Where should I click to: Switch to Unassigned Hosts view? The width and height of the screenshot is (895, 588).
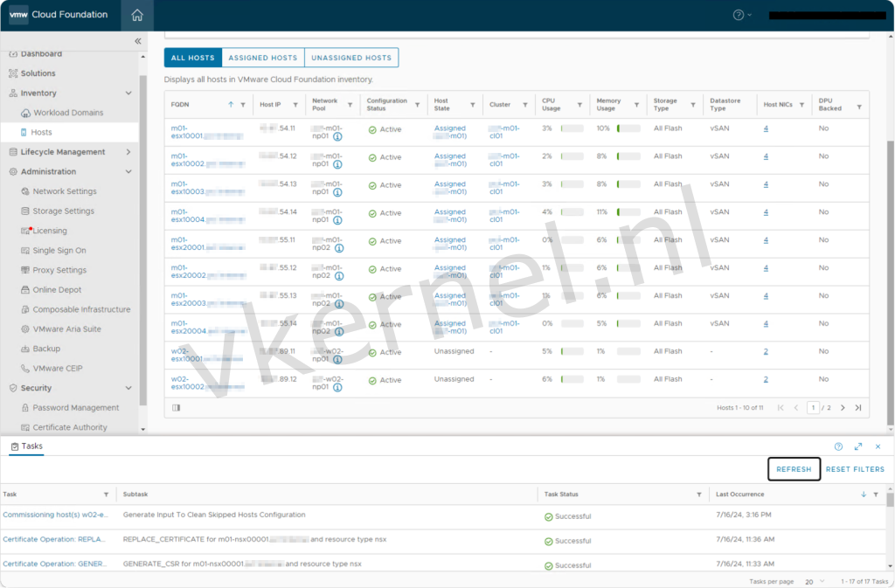(x=351, y=58)
